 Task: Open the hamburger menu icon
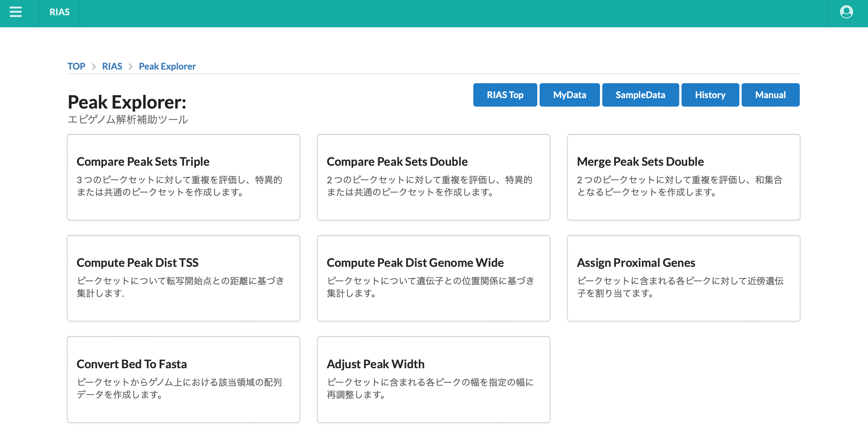(x=16, y=12)
